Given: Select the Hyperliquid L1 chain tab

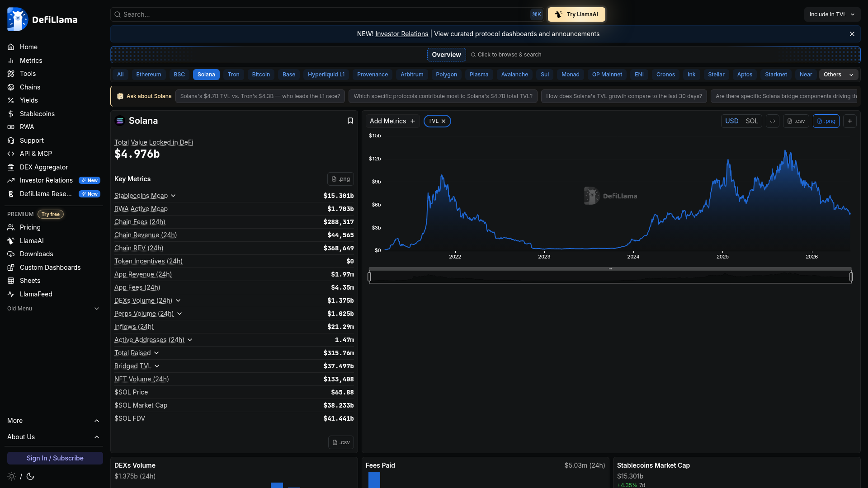Looking at the screenshot, I should click(326, 75).
